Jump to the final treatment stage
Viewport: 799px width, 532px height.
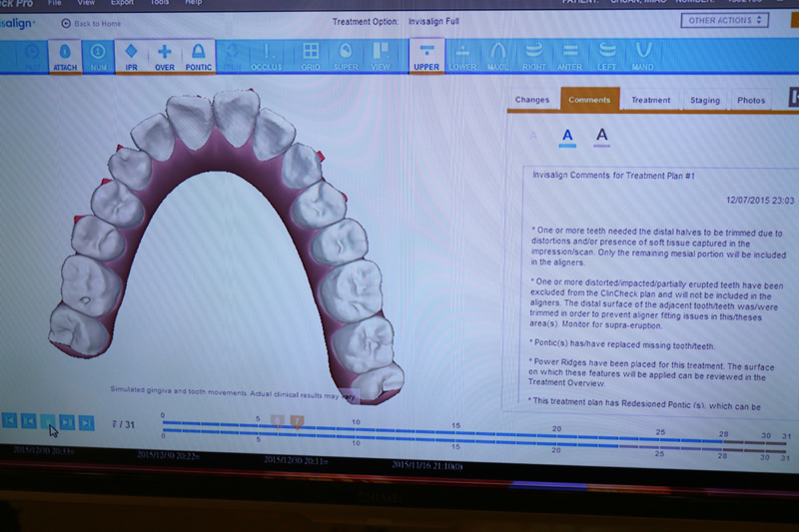click(86, 423)
